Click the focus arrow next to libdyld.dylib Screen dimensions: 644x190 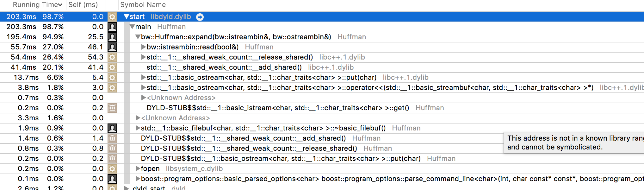[200, 17]
